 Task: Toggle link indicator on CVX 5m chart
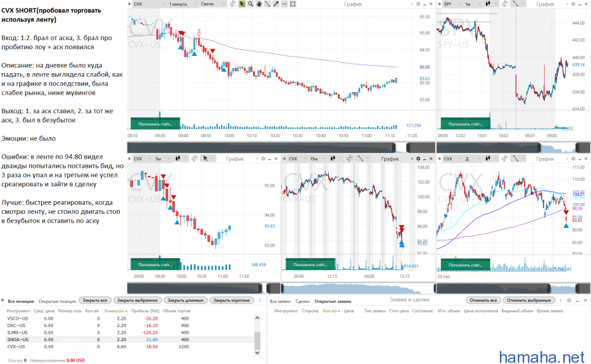[130, 159]
